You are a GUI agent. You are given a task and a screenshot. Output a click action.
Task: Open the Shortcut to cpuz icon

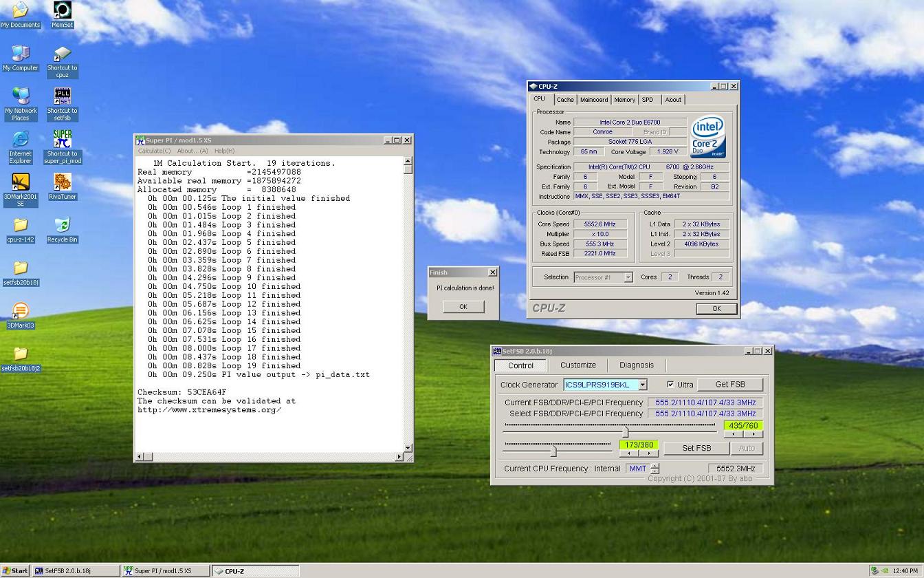click(x=62, y=54)
